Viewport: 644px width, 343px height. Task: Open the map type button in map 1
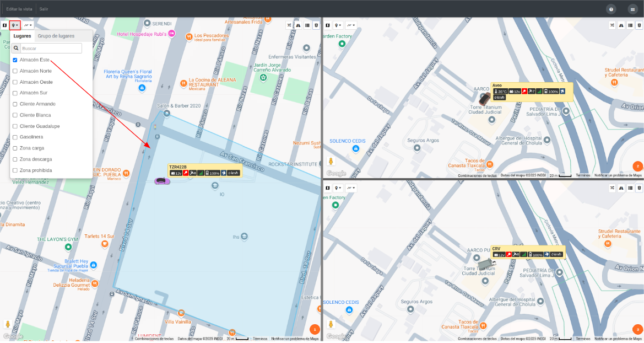[4, 25]
